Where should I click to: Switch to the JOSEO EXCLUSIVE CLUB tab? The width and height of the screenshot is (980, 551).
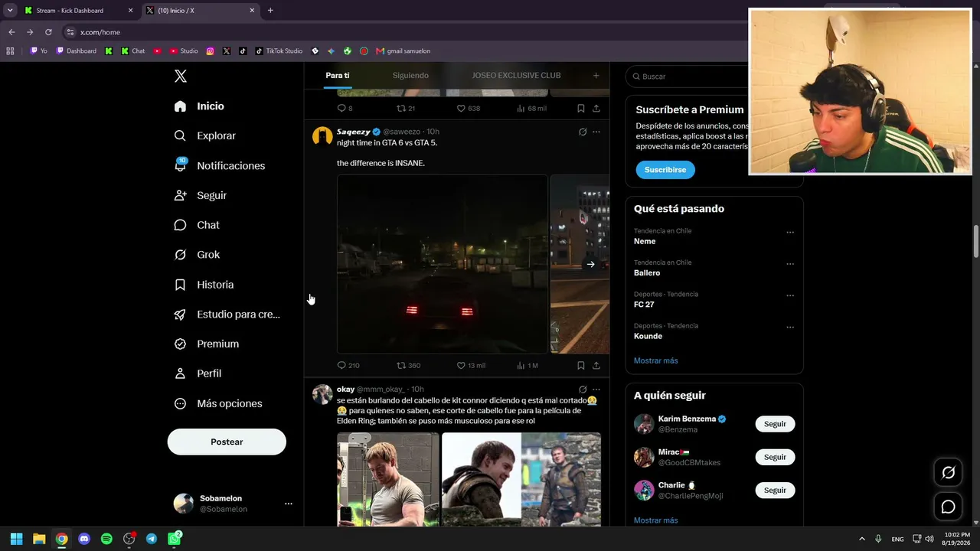point(516,75)
